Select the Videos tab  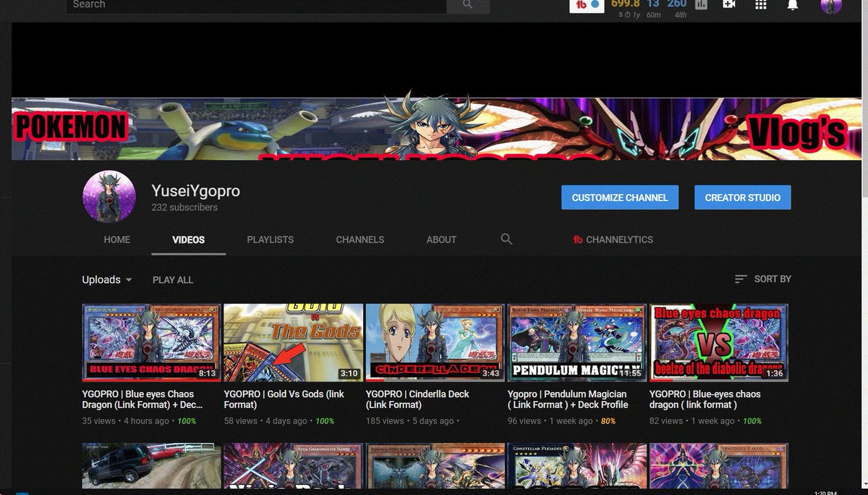pos(189,240)
